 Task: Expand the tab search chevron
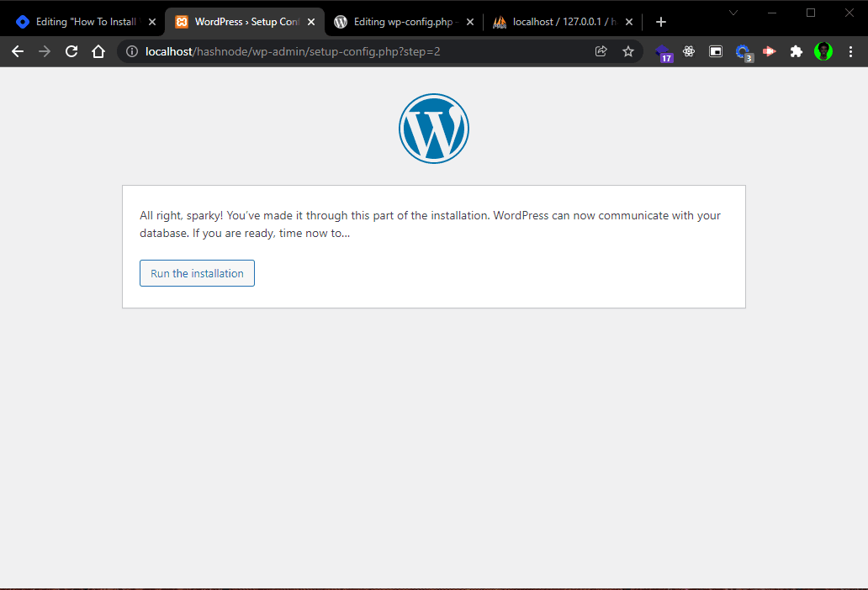(733, 13)
